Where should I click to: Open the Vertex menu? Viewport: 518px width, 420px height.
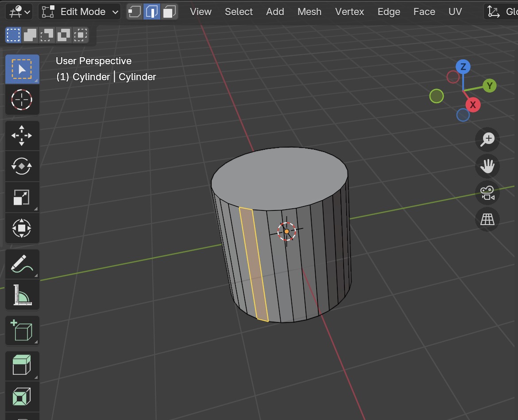tap(349, 12)
